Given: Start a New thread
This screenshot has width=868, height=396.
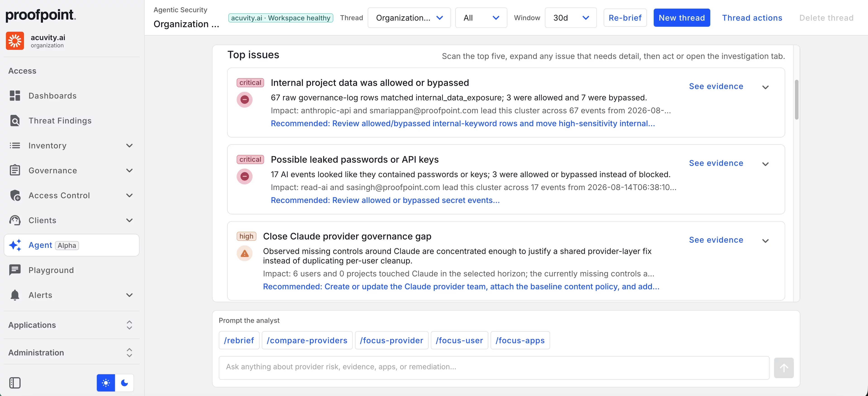Looking at the screenshot, I should pos(682,18).
